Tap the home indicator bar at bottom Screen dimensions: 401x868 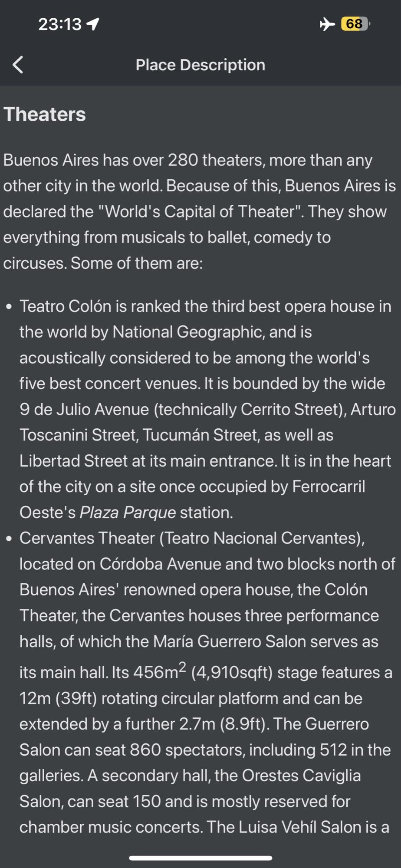point(200,858)
